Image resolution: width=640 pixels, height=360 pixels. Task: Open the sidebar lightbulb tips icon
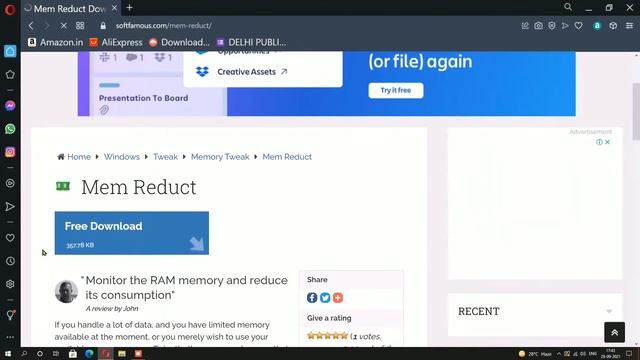click(10, 315)
